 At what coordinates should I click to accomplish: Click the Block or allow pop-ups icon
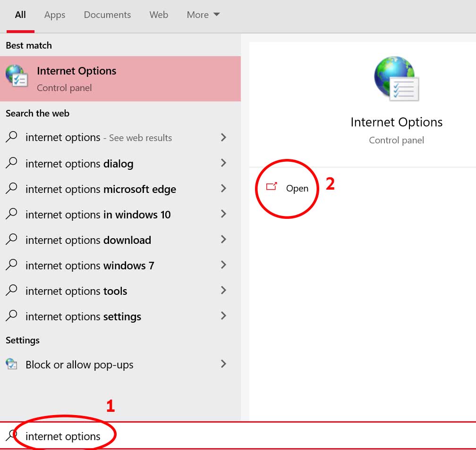click(x=11, y=364)
